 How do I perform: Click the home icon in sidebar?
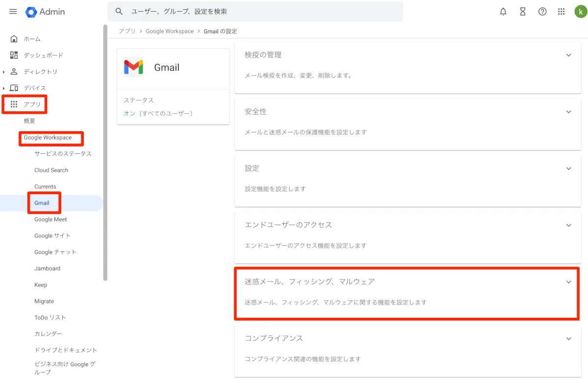(x=14, y=39)
